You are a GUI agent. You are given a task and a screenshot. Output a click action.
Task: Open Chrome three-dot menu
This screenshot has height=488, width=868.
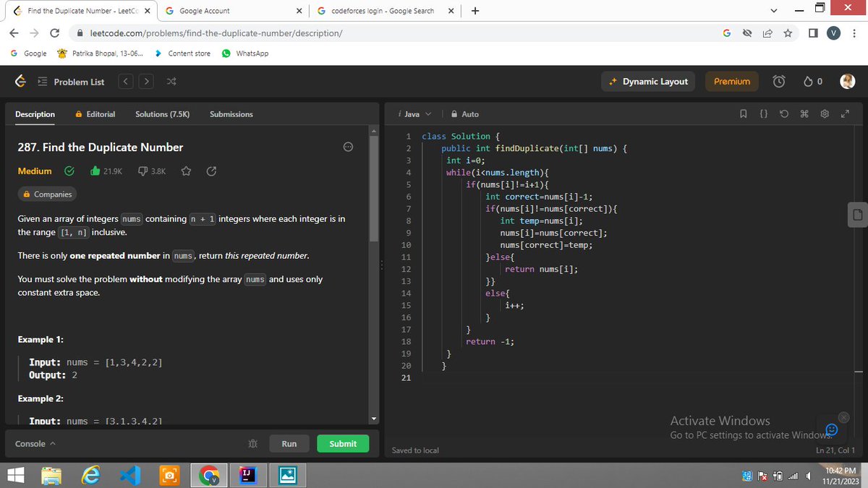click(854, 33)
